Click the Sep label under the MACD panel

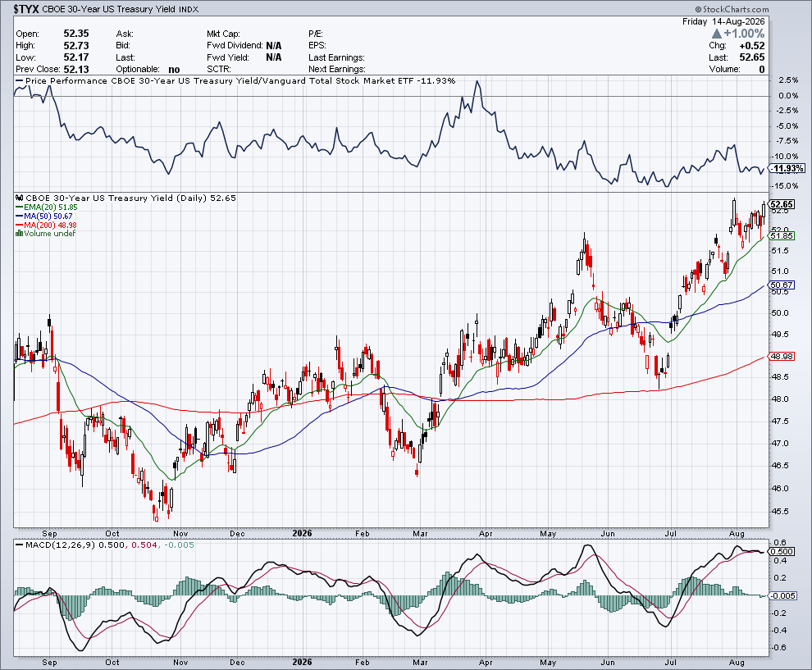pyautogui.click(x=50, y=663)
